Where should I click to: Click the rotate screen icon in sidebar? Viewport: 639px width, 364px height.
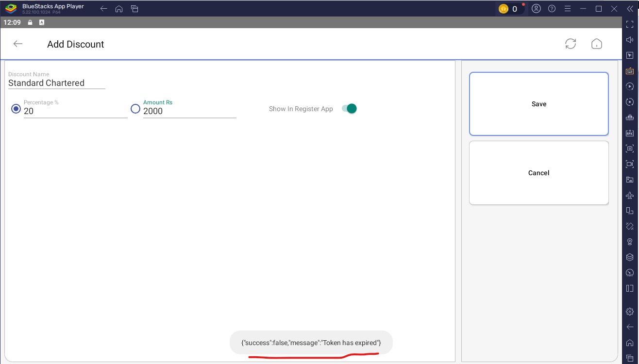[630, 211]
